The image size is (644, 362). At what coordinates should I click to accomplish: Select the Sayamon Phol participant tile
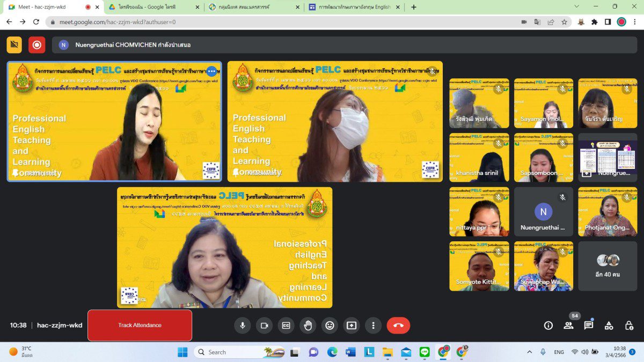pyautogui.click(x=543, y=104)
